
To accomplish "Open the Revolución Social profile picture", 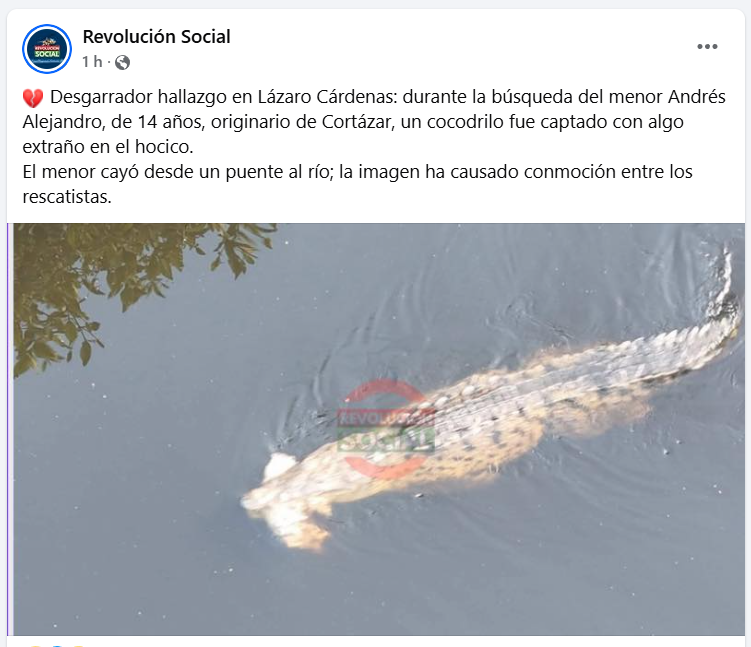I will [x=47, y=49].
